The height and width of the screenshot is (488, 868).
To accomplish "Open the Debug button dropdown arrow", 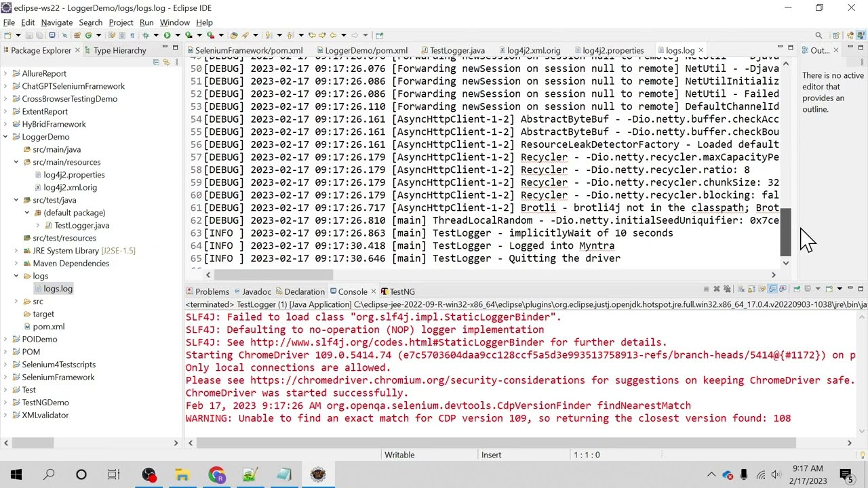I will tap(156, 35).
